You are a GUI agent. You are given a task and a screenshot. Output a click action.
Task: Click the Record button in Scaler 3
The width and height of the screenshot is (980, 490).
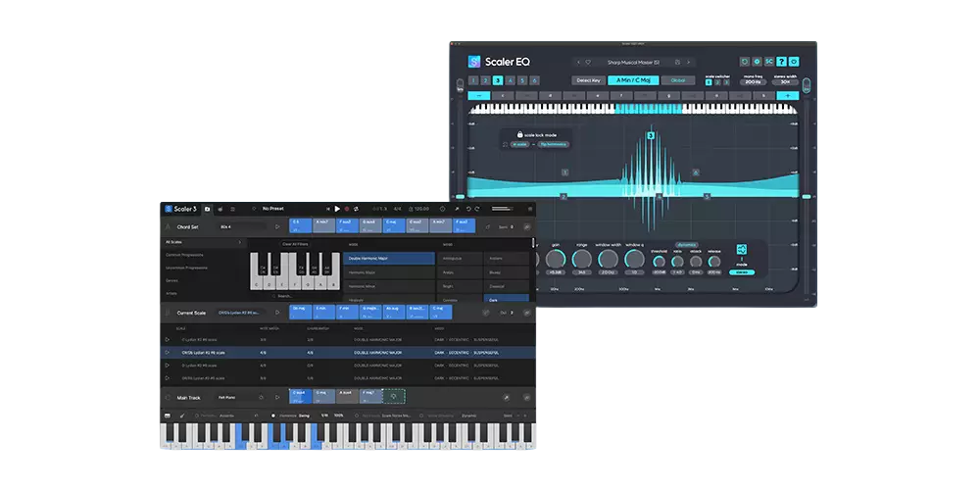(x=347, y=209)
